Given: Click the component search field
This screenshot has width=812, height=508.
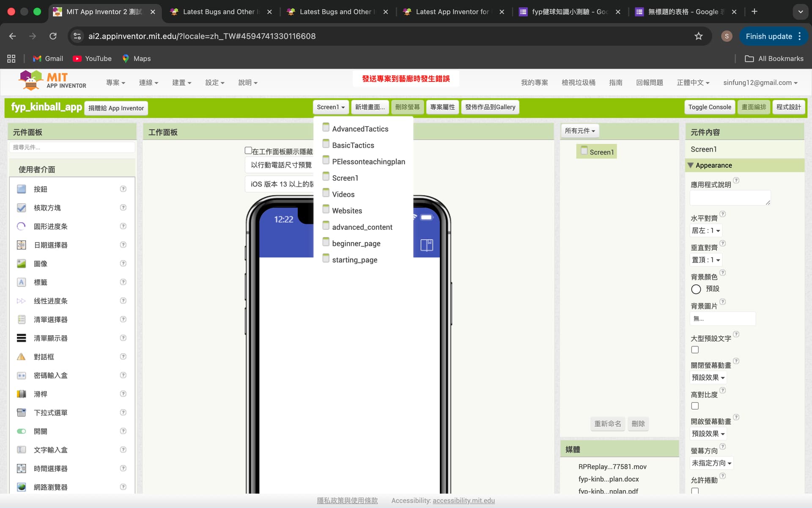Looking at the screenshot, I should click(72, 147).
